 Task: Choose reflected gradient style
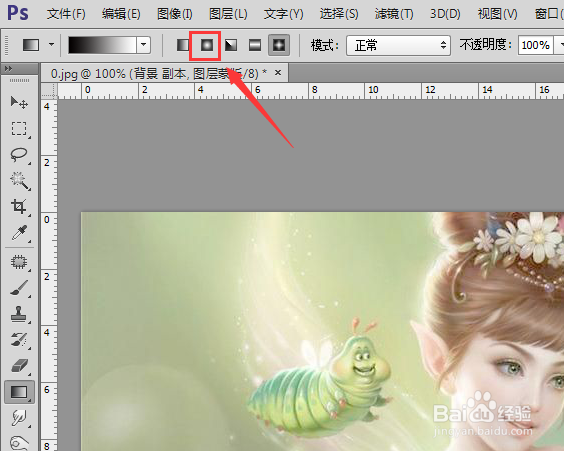tap(255, 45)
